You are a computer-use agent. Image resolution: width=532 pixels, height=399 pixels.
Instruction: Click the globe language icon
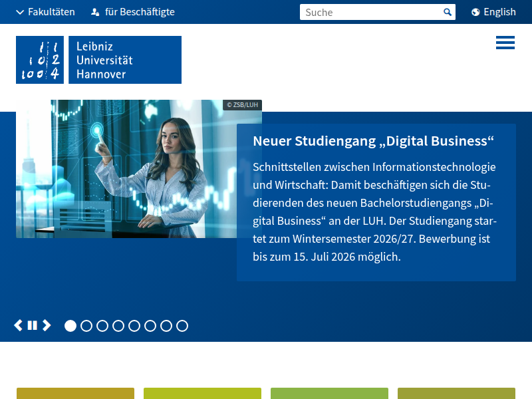pyautogui.click(x=475, y=12)
